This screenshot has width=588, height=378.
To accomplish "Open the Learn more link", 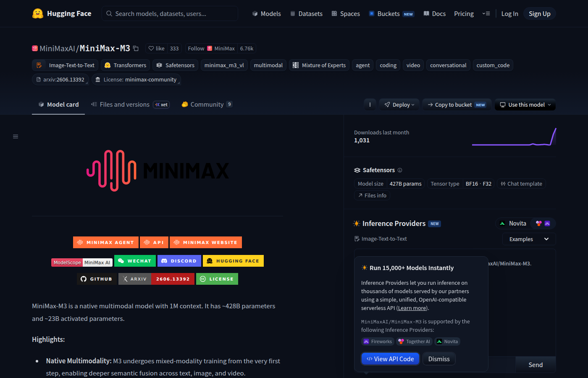I will [412, 308].
